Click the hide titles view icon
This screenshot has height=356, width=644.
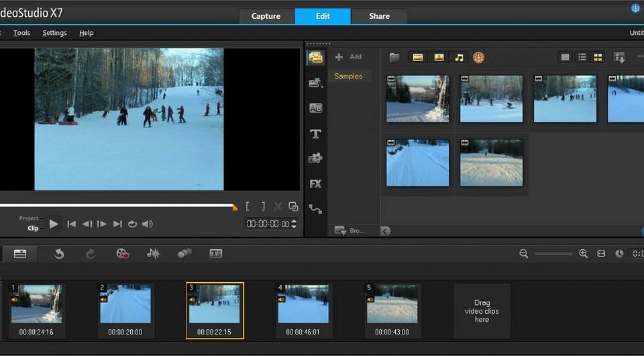pos(566,58)
